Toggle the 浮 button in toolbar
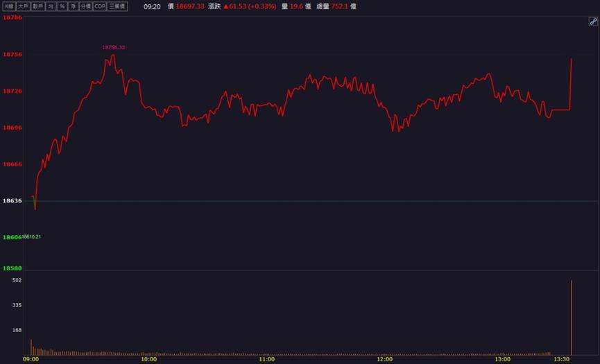The height and width of the screenshot is (364, 600). tap(73, 6)
